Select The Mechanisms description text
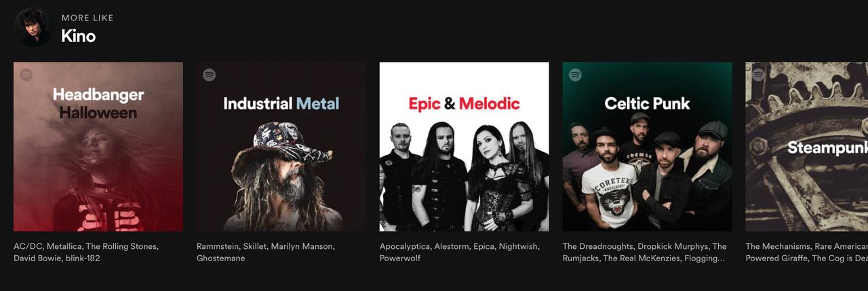 coord(807,252)
